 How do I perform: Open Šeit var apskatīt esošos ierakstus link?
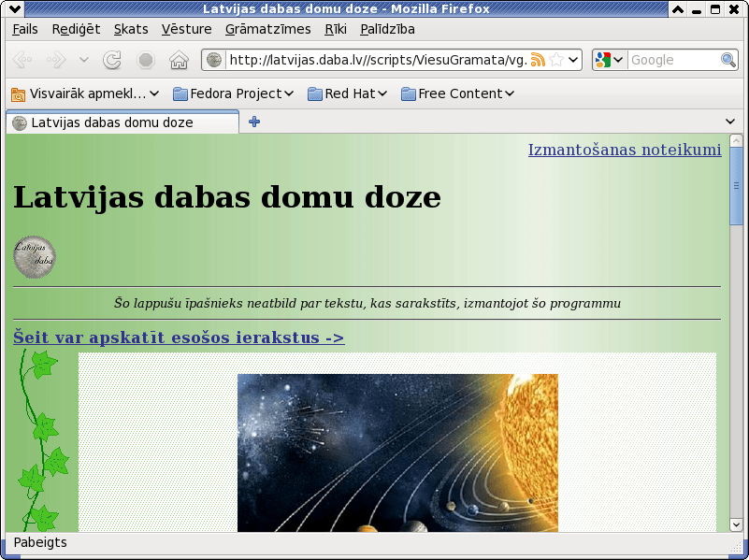click(x=179, y=337)
